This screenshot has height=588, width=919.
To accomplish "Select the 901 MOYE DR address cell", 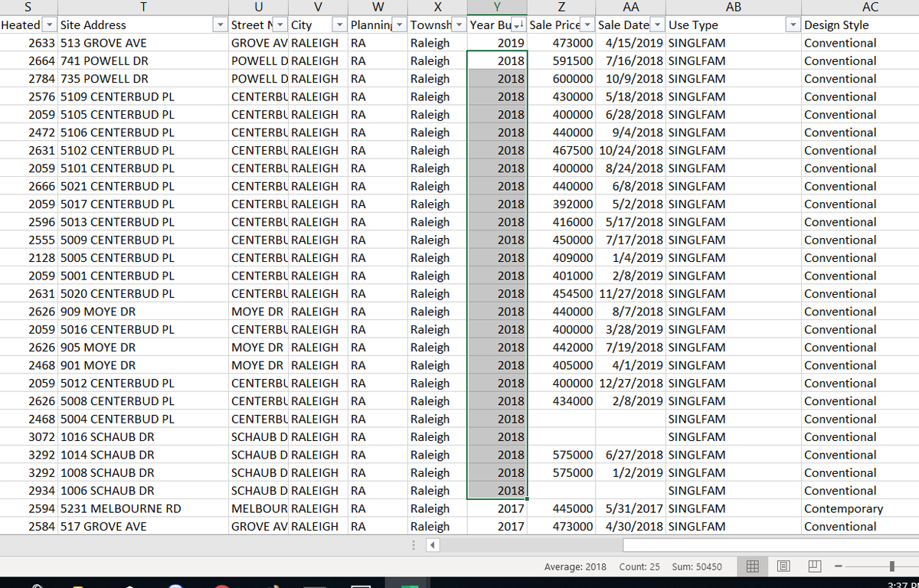I will (143, 365).
